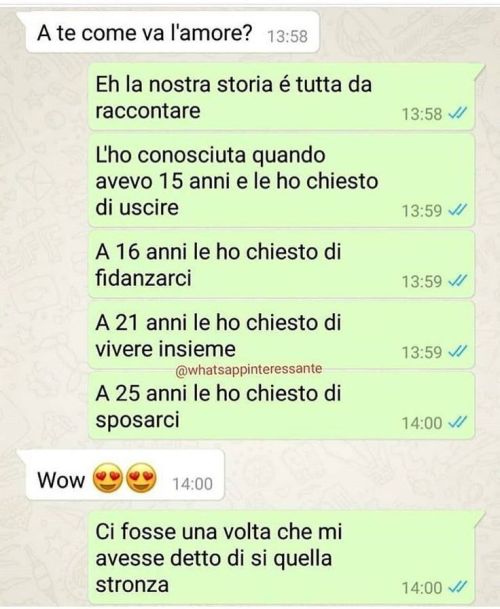Screen dimensions: 500x609
Task: Click the blue ticks on 'vivere insieme' message
Action: coord(457,351)
